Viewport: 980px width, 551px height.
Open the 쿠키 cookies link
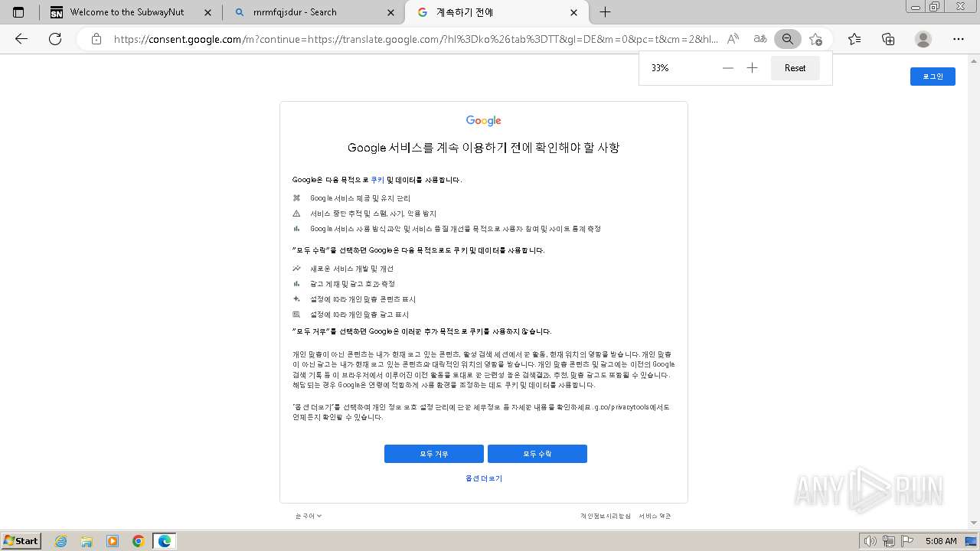377,180
